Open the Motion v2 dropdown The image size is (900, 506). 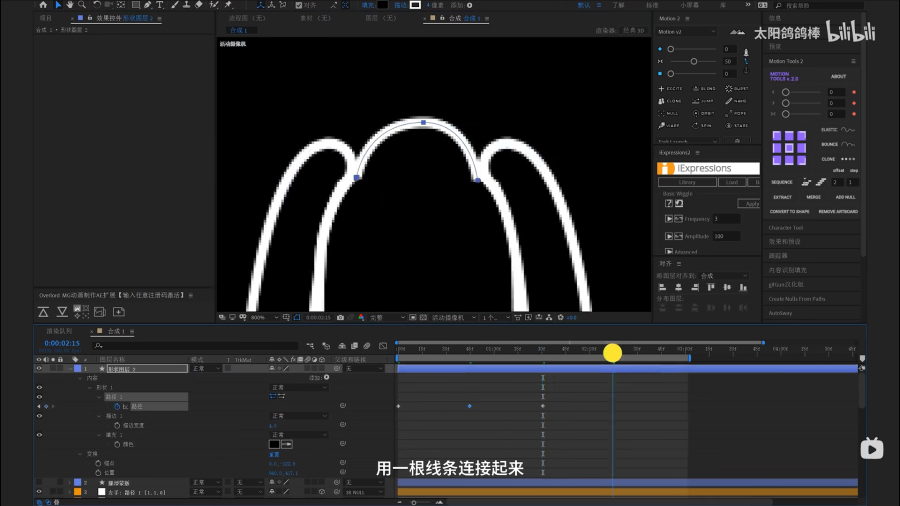point(686,32)
